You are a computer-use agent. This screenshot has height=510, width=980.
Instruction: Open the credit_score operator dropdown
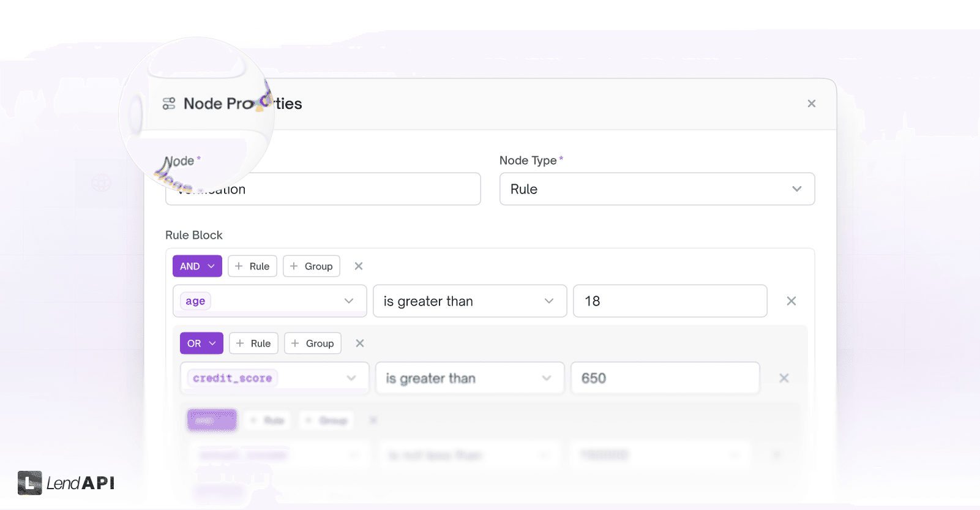469,378
